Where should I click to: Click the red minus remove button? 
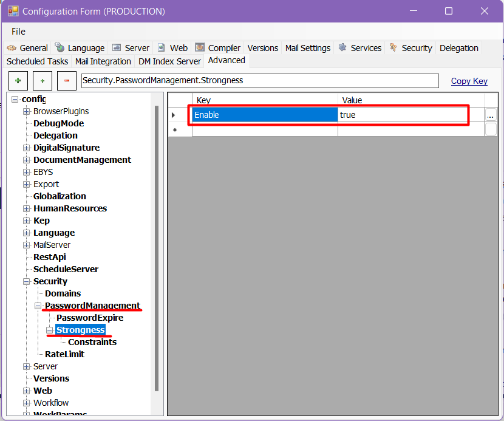point(66,81)
